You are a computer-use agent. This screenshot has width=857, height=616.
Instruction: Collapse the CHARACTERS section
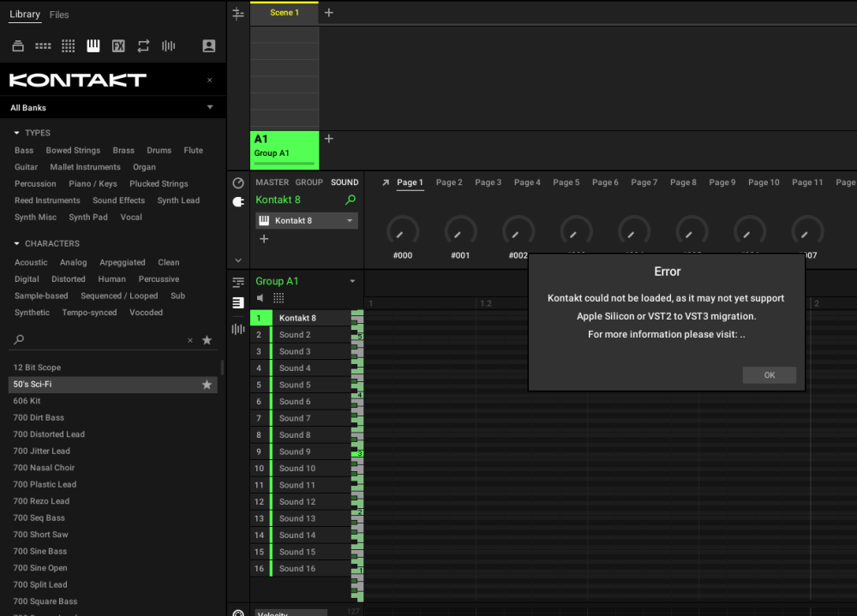pos(16,243)
